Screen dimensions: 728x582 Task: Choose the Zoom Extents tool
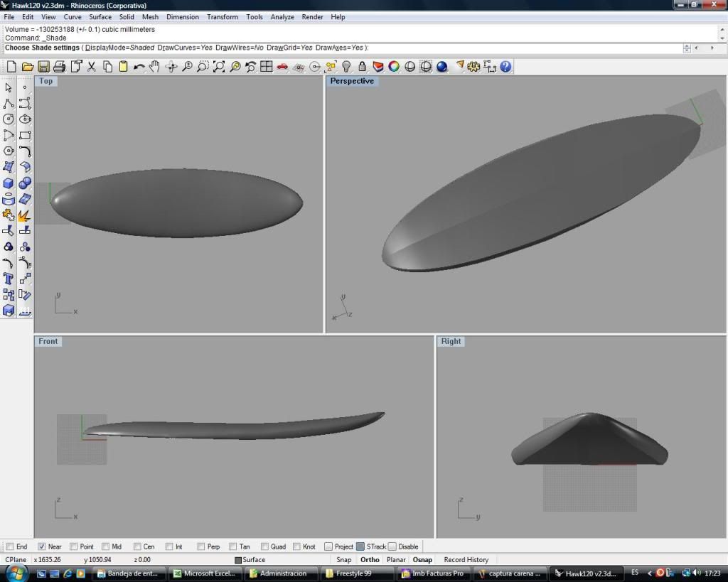tap(219, 67)
